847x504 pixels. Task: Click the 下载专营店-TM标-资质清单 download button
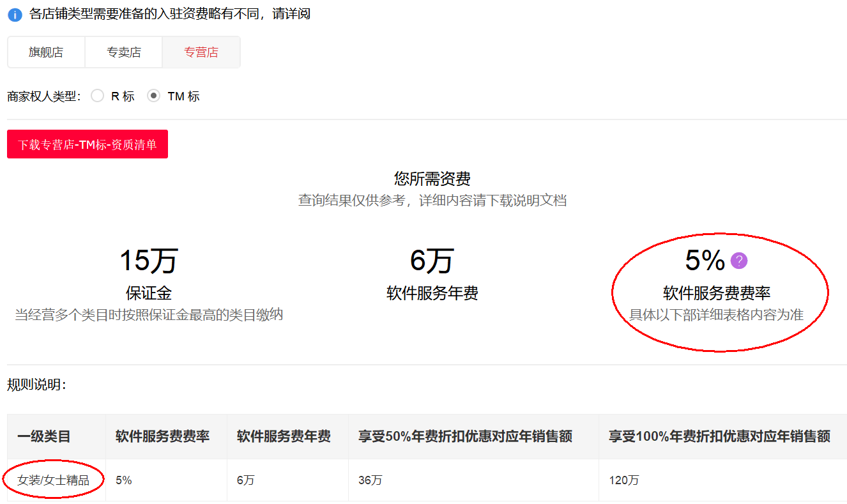pos(88,145)
